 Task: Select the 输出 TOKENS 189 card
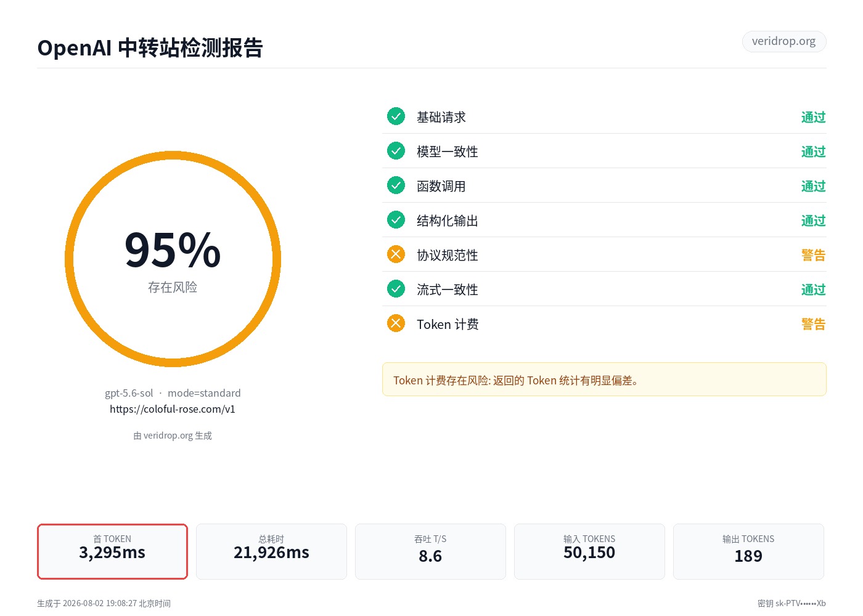click(748, 551)
